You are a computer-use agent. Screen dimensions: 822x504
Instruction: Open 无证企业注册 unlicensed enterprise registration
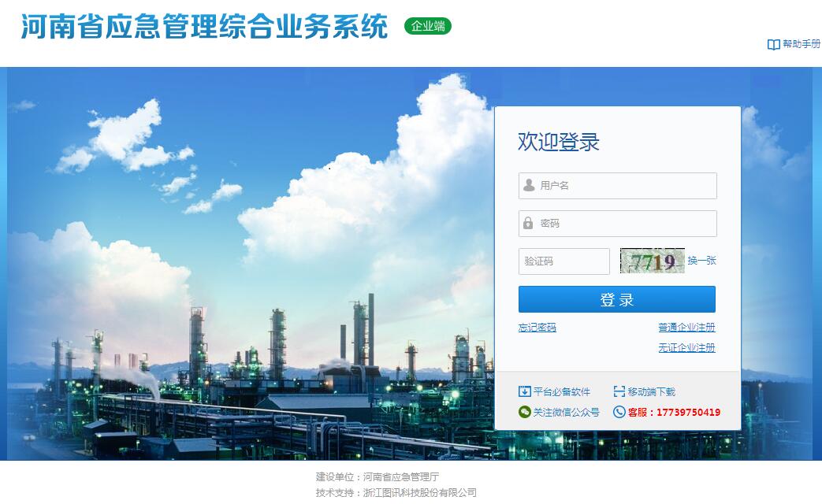coord(686,348)
